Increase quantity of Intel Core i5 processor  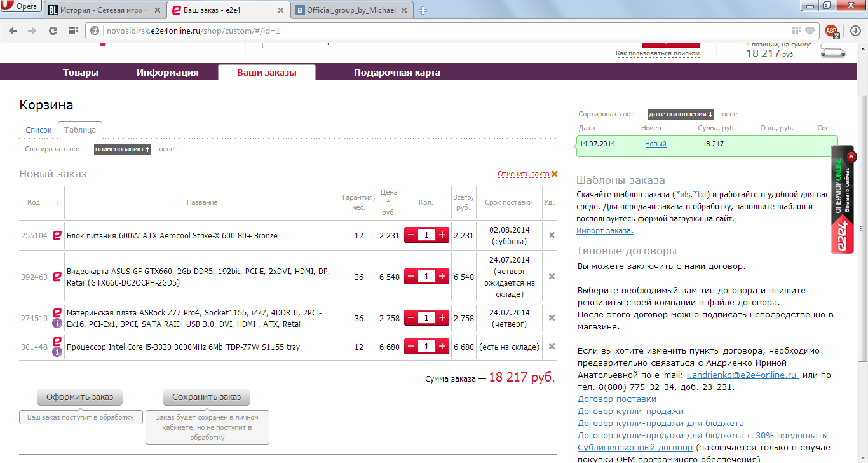[442, 347]
